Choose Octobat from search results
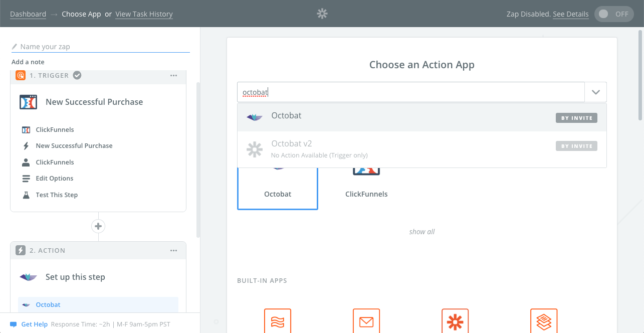 coord(422,117)
